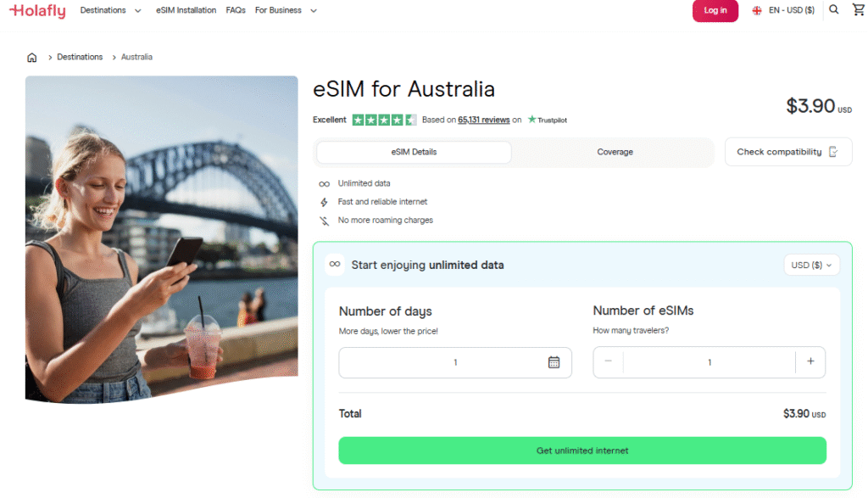Viewport: 868px width, 498px height.
Task: Open the 65,131 reviews link
Action: point(483,120)
